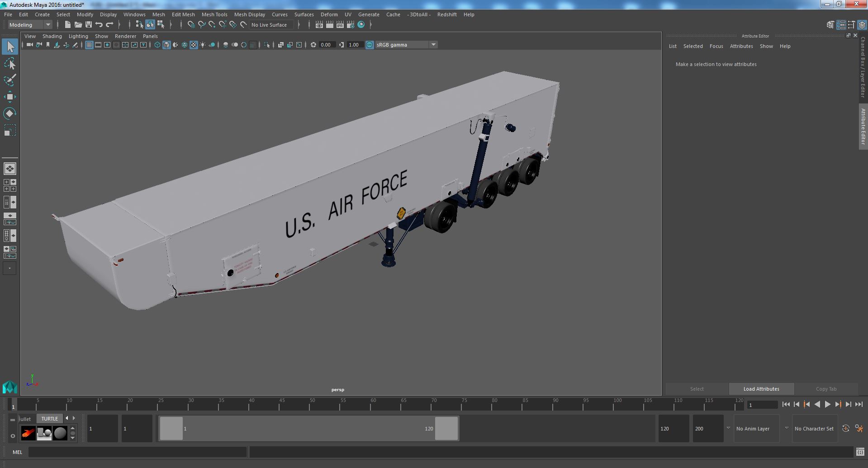Open the Render View window icon
This screenshot has height=468, width=868.
pyautogui.click(x=319, y=25)
